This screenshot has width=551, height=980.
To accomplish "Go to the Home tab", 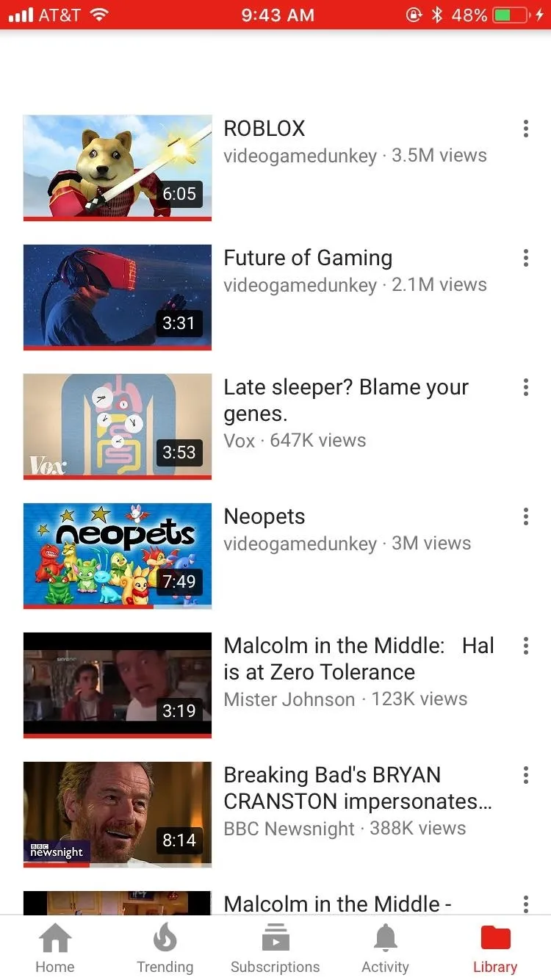I will point(55,948).
